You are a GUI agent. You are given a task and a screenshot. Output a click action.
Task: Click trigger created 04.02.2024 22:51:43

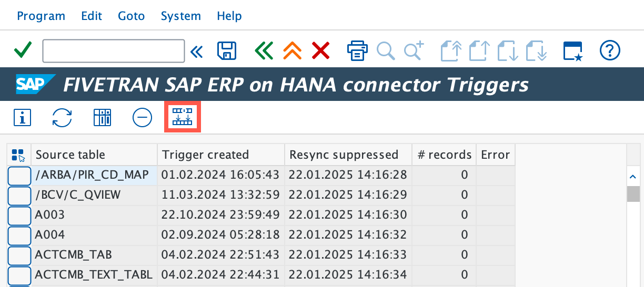click(221, 255)
